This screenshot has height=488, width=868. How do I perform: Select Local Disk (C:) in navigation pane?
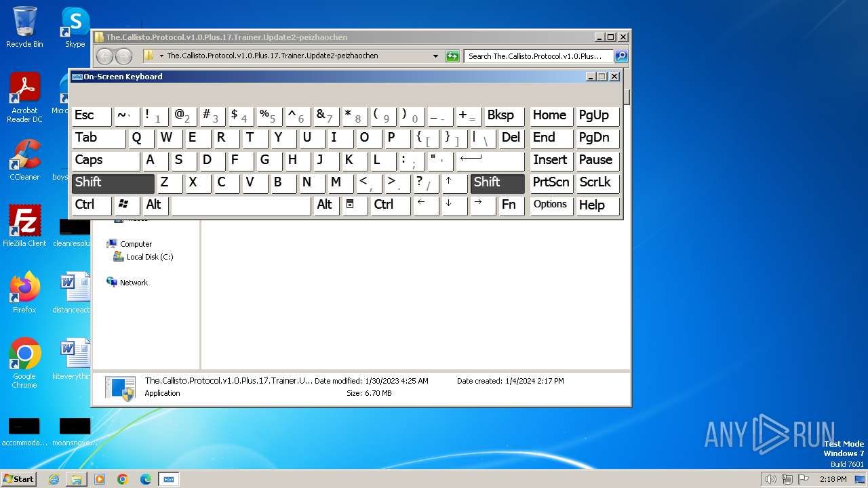tap(143, 257)
